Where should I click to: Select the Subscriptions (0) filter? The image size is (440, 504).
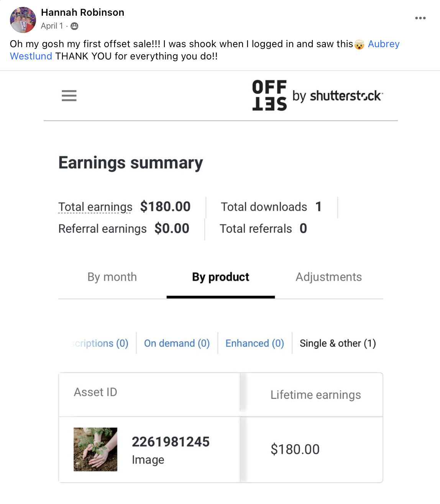(x=99, y=343)
